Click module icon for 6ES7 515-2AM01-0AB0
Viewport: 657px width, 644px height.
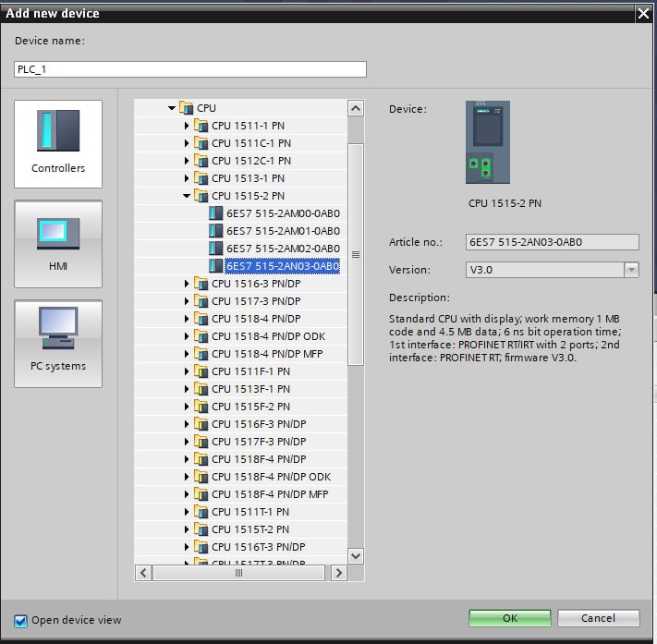(x=216, y=231)
